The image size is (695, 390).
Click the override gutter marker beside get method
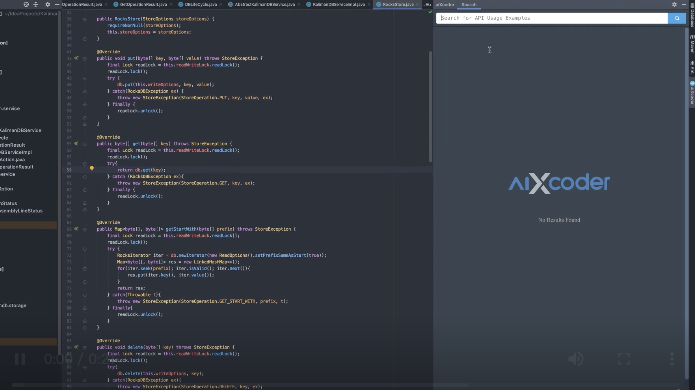click(x=76, y=144)
